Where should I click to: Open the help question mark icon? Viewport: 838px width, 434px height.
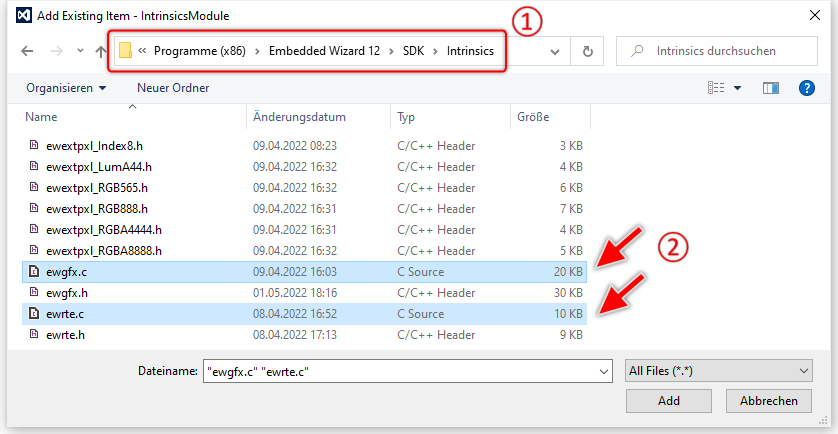808,88
